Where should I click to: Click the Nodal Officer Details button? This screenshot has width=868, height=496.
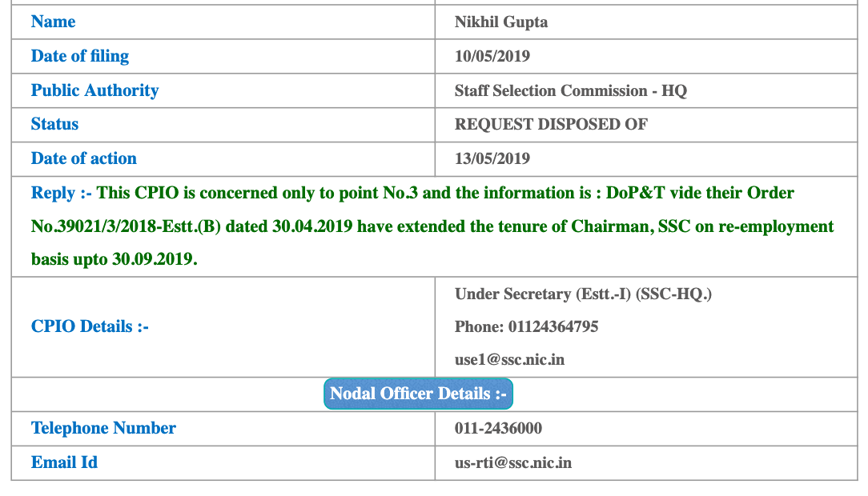click(x=419, y=394)
